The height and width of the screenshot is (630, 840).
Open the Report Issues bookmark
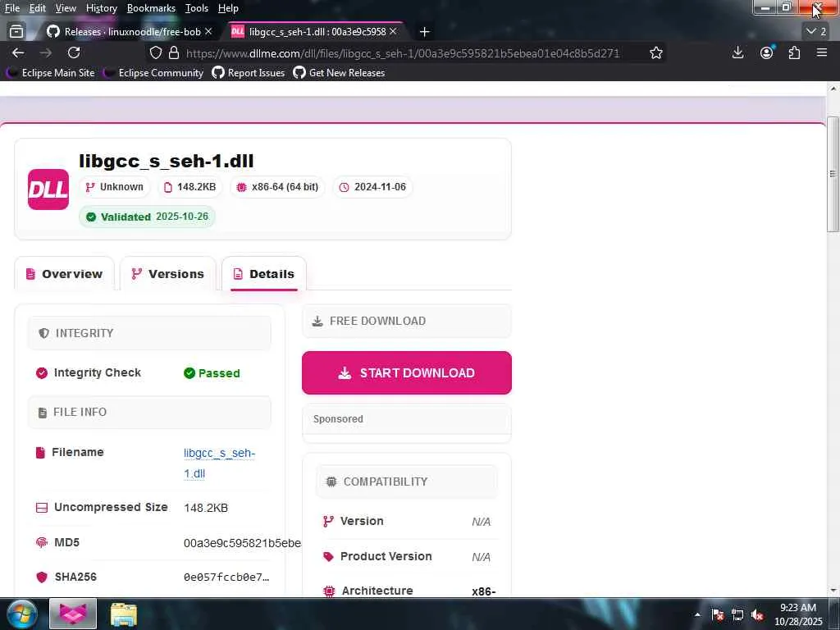pyautogui.click(x=249, y=73)
